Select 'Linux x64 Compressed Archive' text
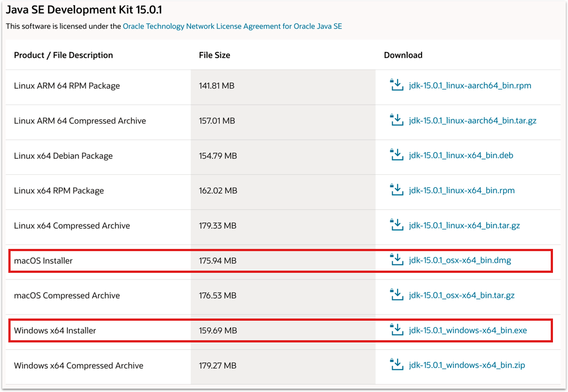The image size is (568, 392). point(72,226)
